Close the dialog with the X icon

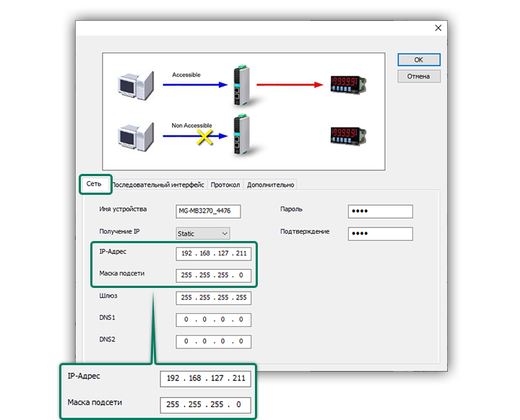click(438, 28)
